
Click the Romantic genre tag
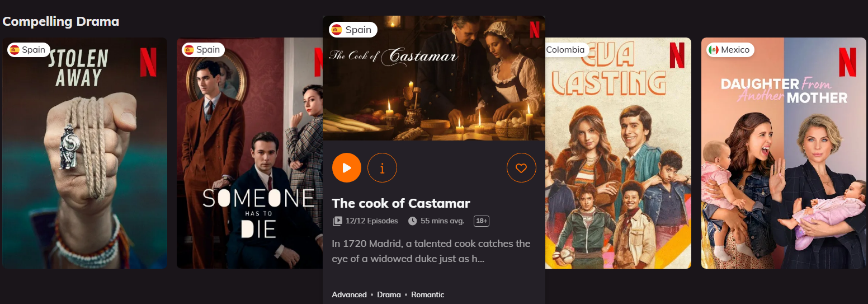pyautogui.click(x=428, y=294)
